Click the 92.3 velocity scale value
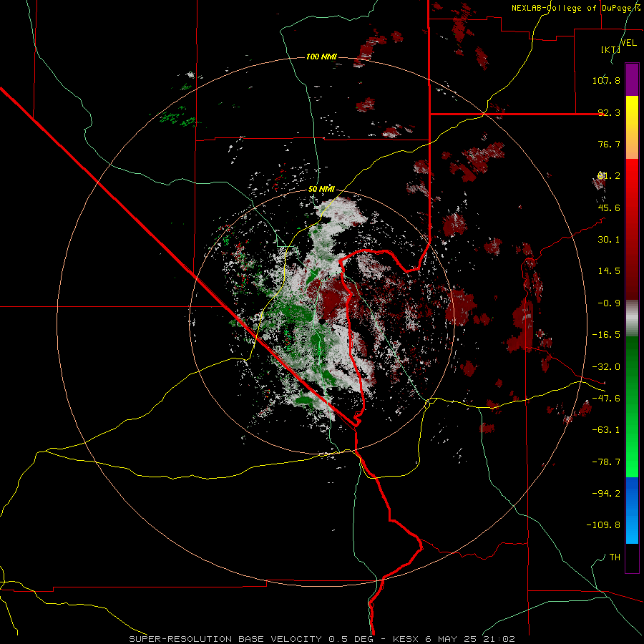 click(x=609, y=112)
